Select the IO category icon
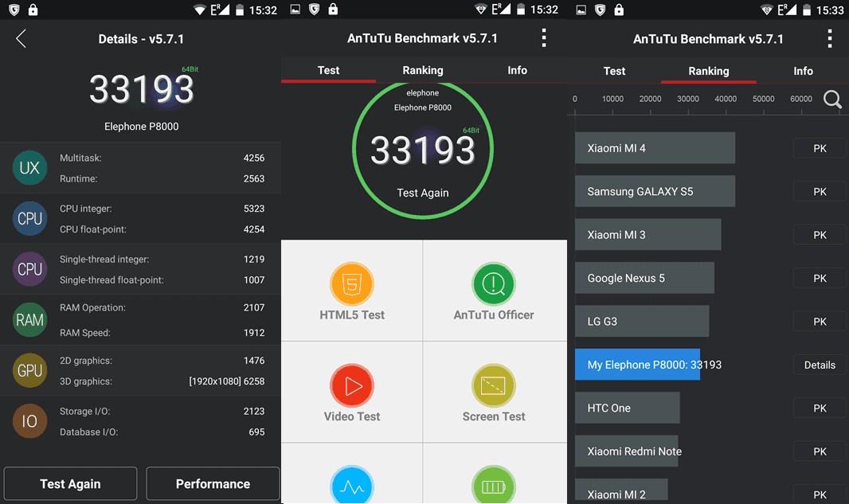Viewport: 849px width, 504px height. (x=29, y=420)
